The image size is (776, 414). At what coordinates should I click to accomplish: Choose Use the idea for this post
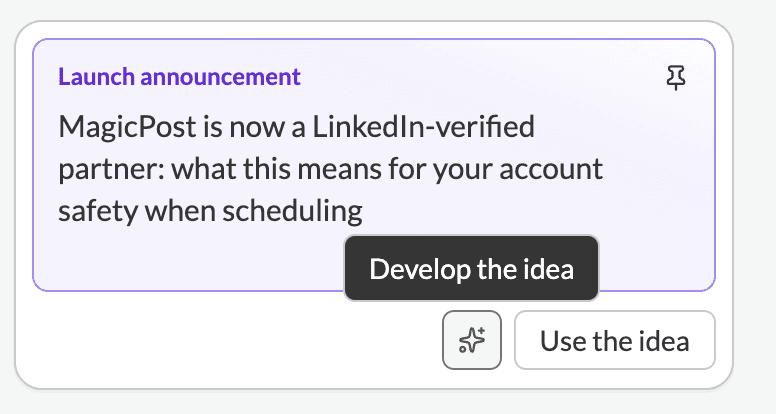point(614,341)
